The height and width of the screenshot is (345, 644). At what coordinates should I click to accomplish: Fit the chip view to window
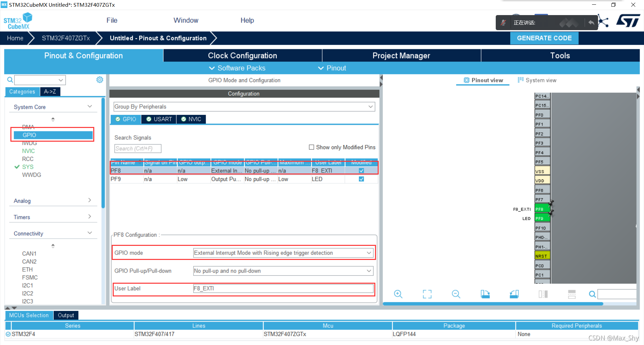(427, 294)
